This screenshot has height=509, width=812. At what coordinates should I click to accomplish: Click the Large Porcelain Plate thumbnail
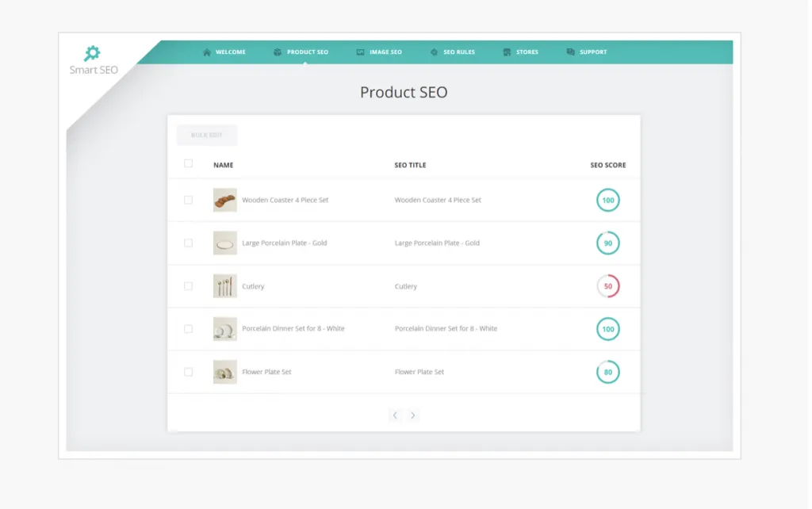pyautogui.click(x=224, y=243)
